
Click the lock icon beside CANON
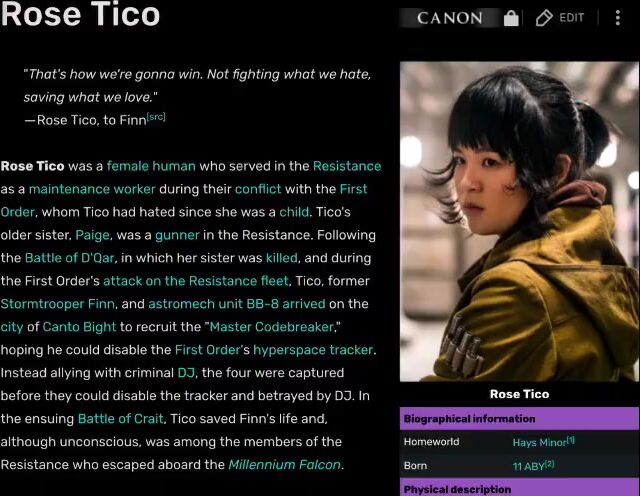tap(511, 18)
